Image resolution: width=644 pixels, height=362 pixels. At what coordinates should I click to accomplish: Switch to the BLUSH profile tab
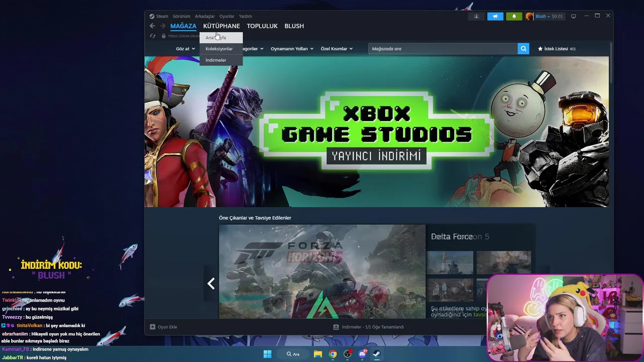point(294,26)
